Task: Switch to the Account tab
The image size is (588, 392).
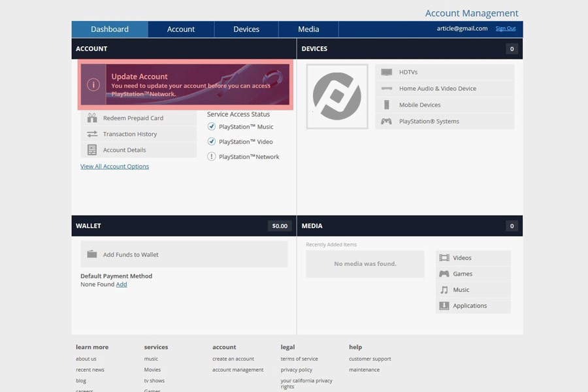Action: point(181,29)
